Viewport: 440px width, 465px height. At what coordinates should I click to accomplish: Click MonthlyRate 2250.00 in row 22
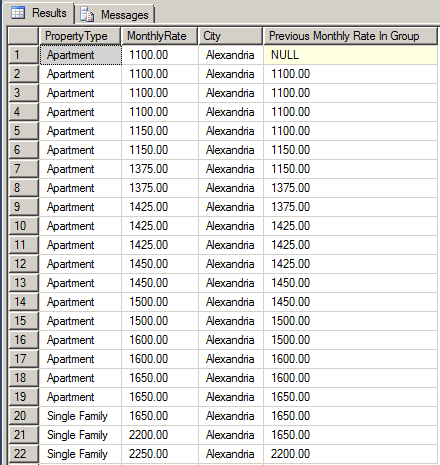tap(160, 454)
